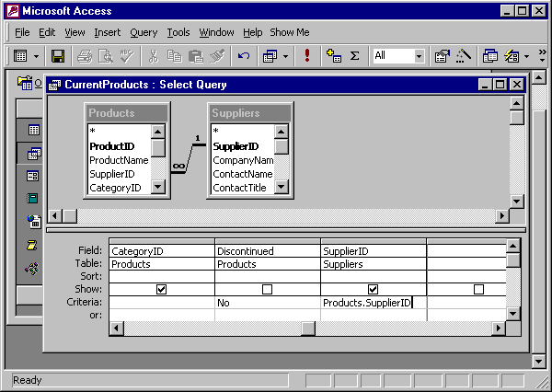Select ProductName field in Products table

(x=119, y=160)
